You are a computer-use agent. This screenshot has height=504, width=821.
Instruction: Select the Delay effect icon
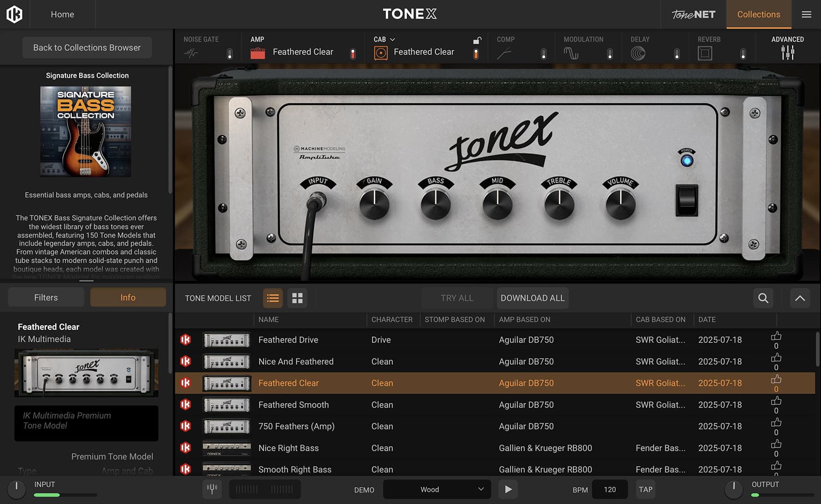pos(639,52)
